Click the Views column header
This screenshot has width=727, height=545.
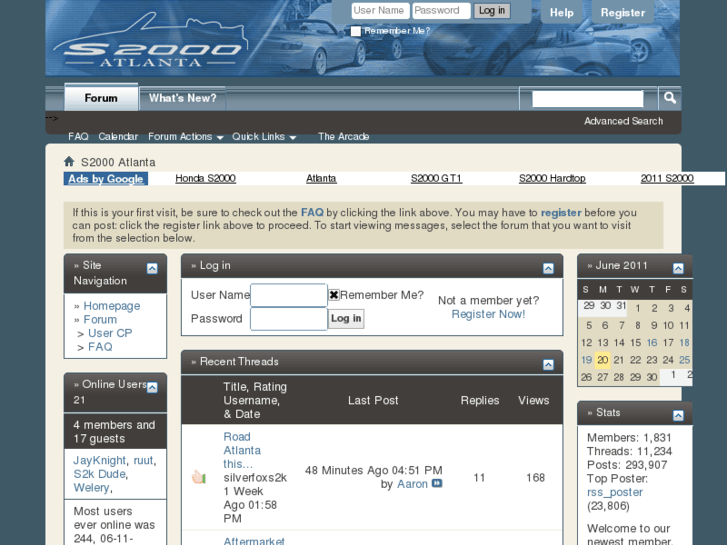click(x=534, y=400)
